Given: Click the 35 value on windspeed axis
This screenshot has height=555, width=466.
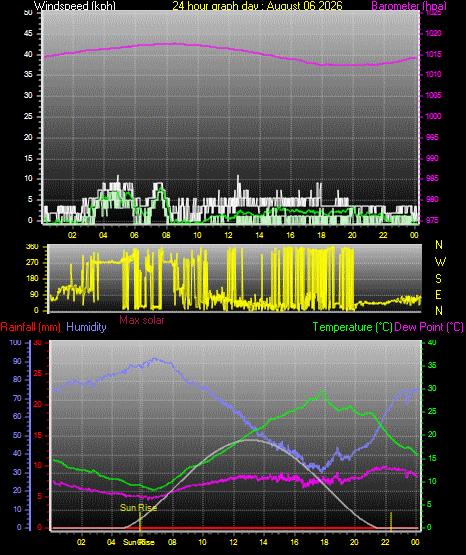Looking at the screenshot, I should [x=28, y=74].
